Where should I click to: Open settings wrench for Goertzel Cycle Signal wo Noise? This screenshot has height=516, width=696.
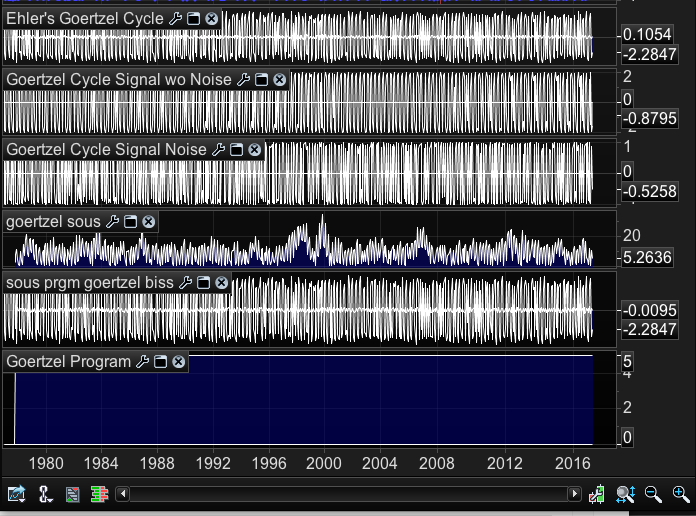243,80
